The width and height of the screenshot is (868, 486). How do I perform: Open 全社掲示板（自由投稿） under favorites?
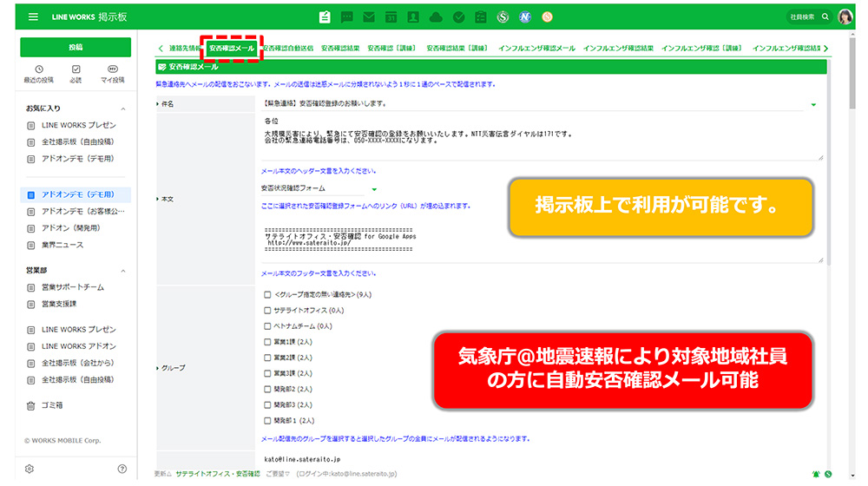[77, 142]
